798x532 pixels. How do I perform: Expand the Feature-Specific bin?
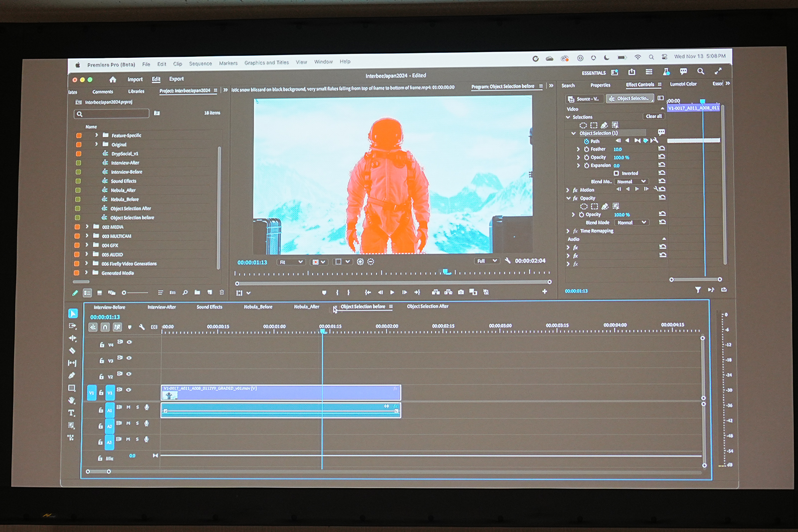pos(96,135)
